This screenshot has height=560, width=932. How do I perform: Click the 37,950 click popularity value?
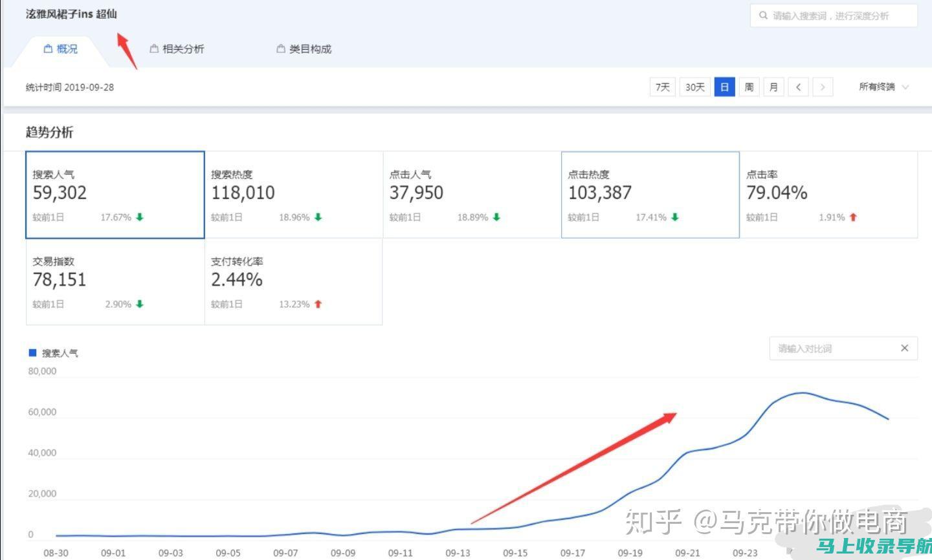pyautogui.click(x=416, y=193)
